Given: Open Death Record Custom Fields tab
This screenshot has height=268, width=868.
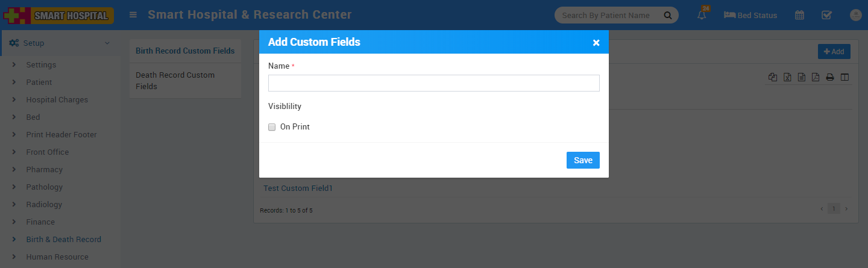Looking at the screenshot, I should 175,81.
